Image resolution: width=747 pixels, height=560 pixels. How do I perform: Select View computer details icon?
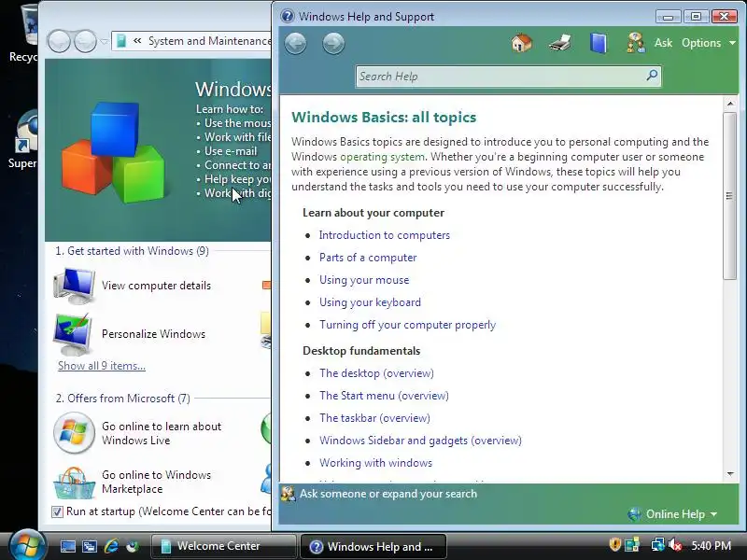(x=75, y=286)
